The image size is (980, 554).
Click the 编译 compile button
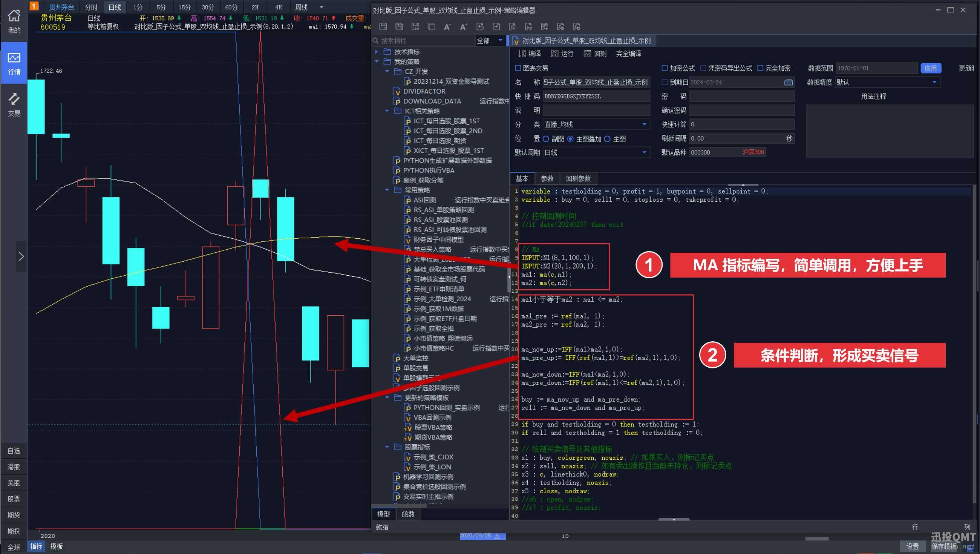pos(529,54)
